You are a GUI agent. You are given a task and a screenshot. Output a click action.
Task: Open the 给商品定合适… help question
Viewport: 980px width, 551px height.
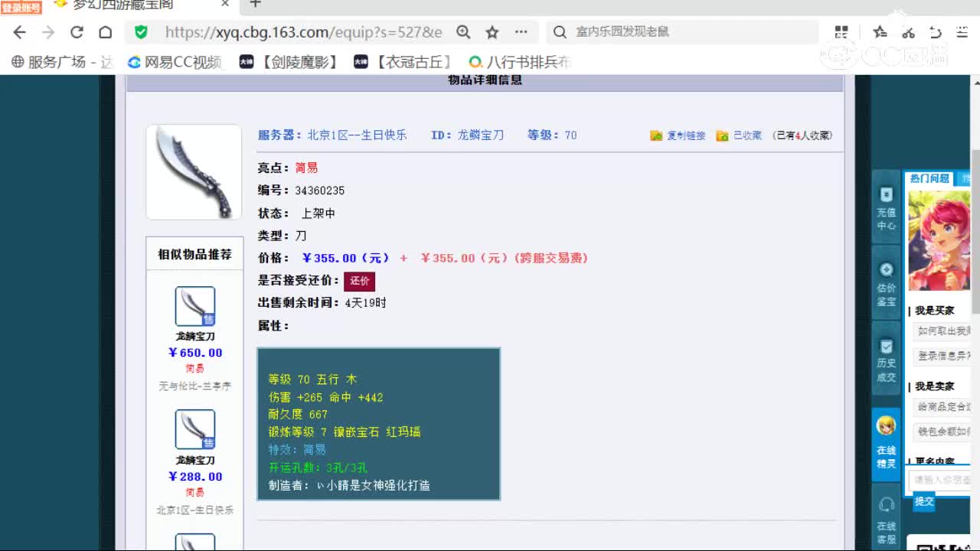pyautogui.click(x=942, y=407)
